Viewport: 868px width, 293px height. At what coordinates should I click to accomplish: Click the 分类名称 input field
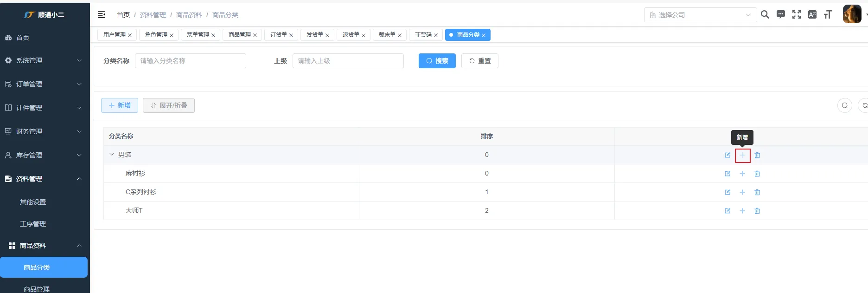[190, 61]
